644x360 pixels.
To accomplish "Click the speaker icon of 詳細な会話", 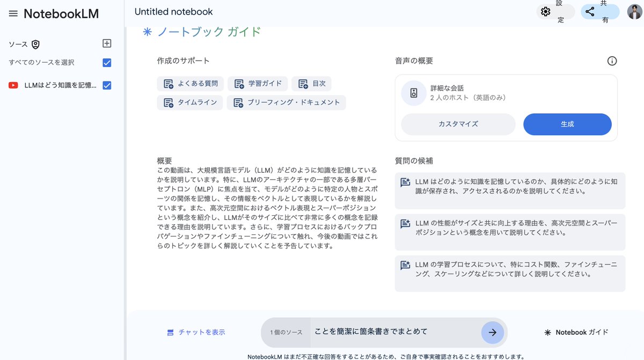I will pyautogui.click(x=414, y=93).
